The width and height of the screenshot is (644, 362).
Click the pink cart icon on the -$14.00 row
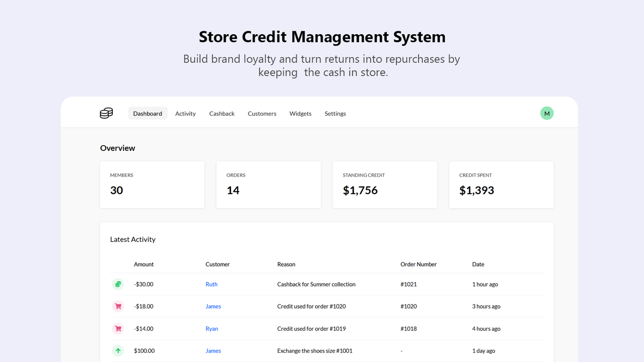118,329
